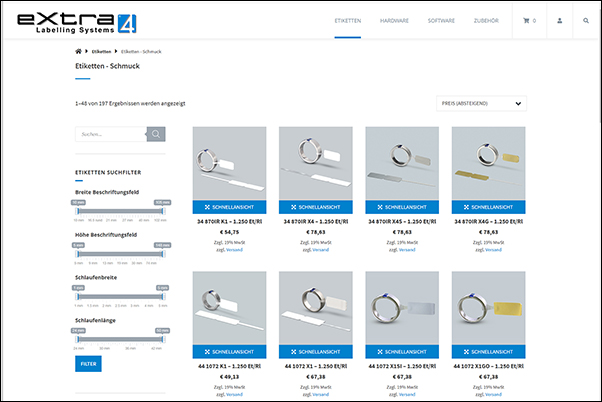Open the Hardware menu item
Image resolution: width=602 pixels, height=402 pixels.
(x=395, y=20)
